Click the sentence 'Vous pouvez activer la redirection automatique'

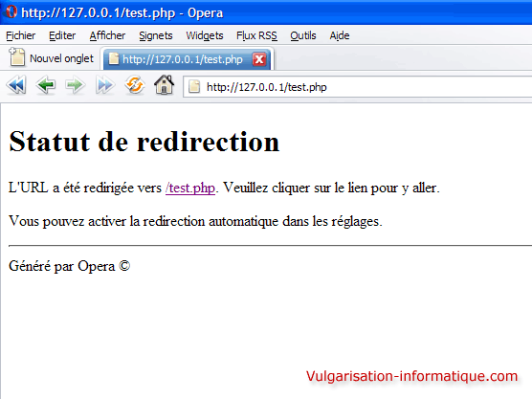tap(144, 221)
